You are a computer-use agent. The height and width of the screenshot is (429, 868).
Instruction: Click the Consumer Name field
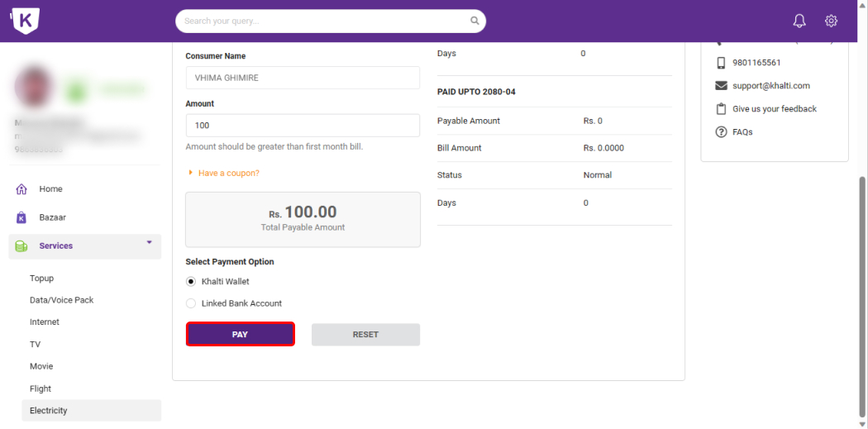pyautogui.click(x=303, y=78)
